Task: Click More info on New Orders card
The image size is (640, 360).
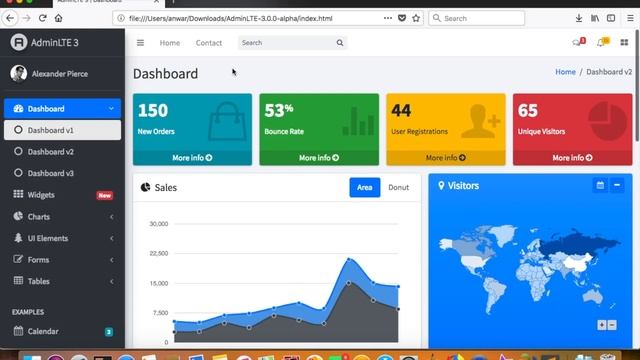Action: point(192,158)
